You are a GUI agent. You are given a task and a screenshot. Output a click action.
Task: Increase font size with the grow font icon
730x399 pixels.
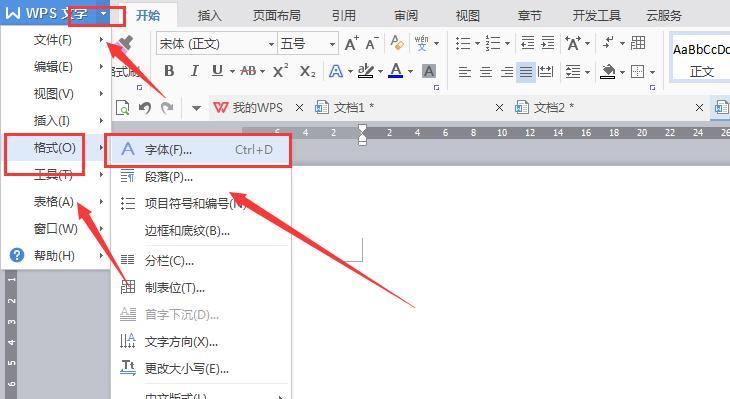pyautogui.click(x=351, y=44)
